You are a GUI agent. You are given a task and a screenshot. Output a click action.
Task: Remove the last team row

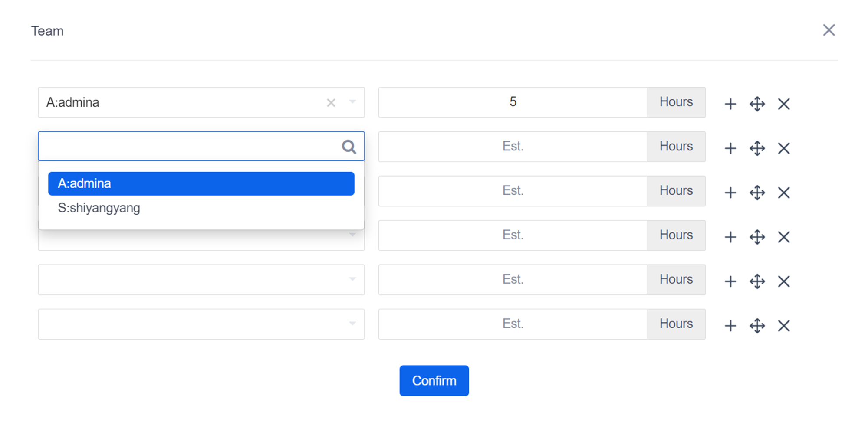[783, 326]
